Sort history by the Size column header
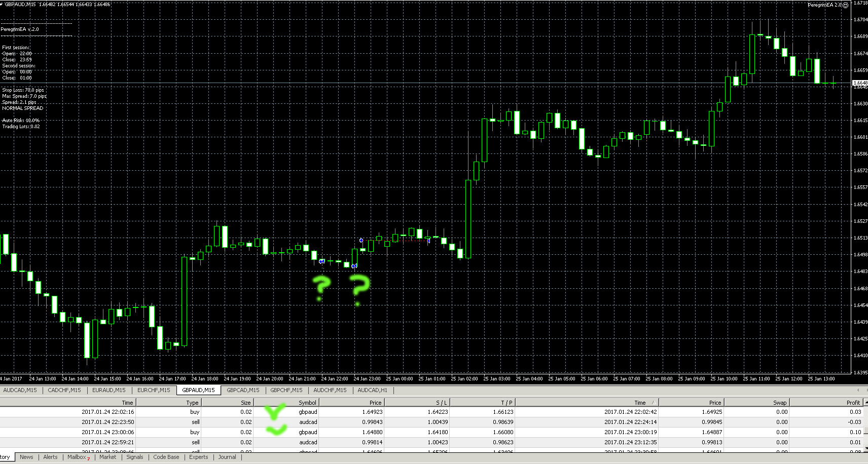Screen dimensions: 868x464 coord(228,403)
